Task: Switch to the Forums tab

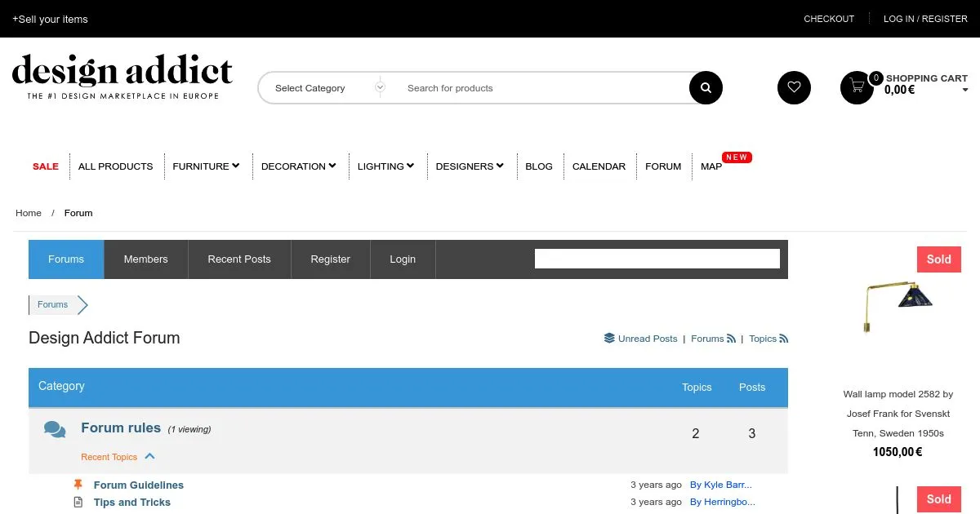Action: pos(66,259)
